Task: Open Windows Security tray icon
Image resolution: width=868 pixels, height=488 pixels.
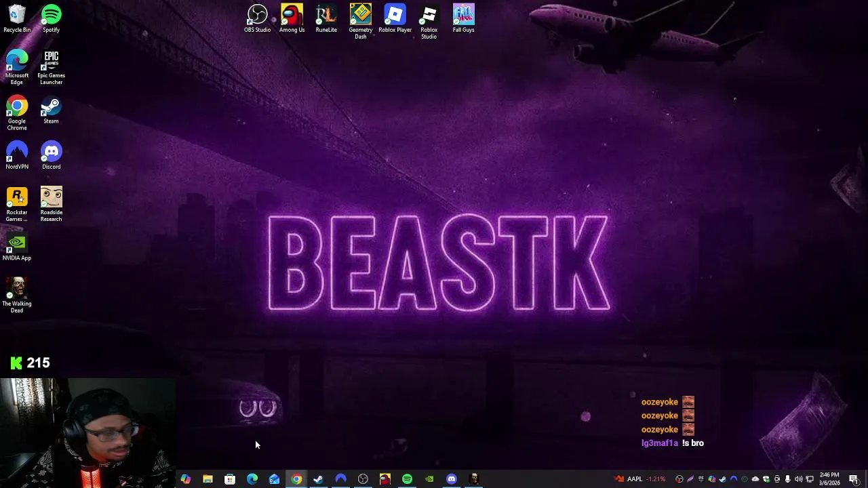Action: (x=766, y=479)
